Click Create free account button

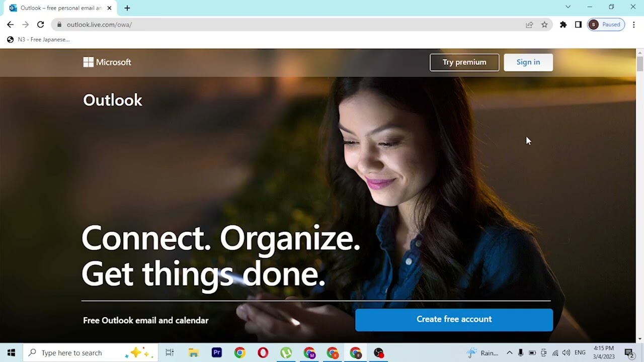tap(454, 319)
